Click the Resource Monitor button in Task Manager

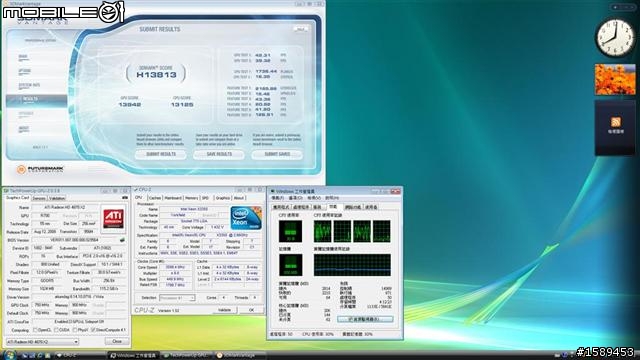pos(365,319)
